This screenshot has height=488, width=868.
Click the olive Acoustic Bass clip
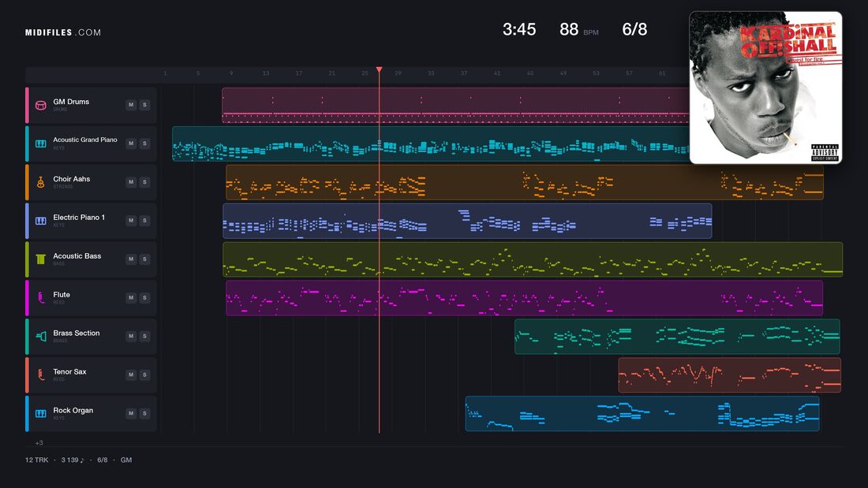[x=533, y=259]
